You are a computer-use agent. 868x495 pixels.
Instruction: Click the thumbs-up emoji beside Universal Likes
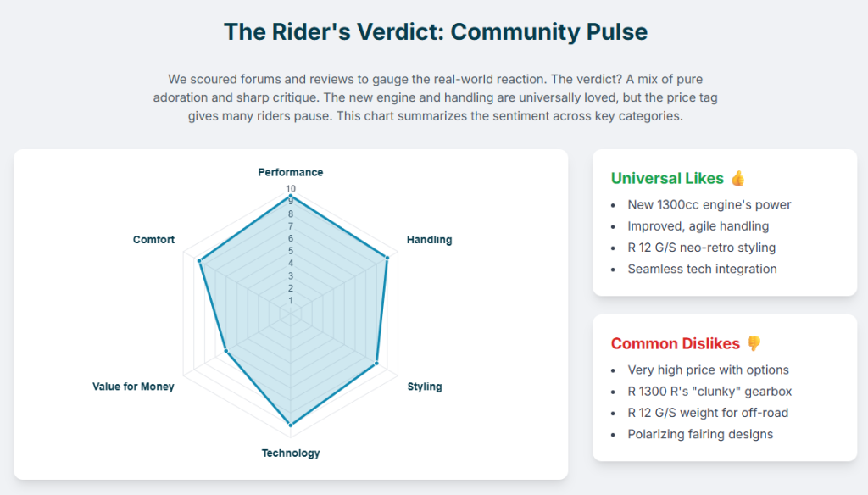737,179
